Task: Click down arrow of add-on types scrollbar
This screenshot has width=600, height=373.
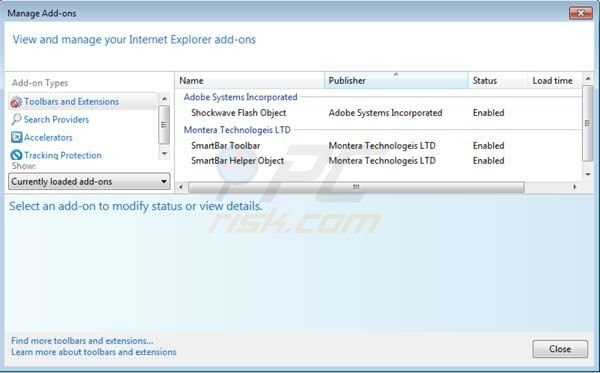Action: click(164, 154)
